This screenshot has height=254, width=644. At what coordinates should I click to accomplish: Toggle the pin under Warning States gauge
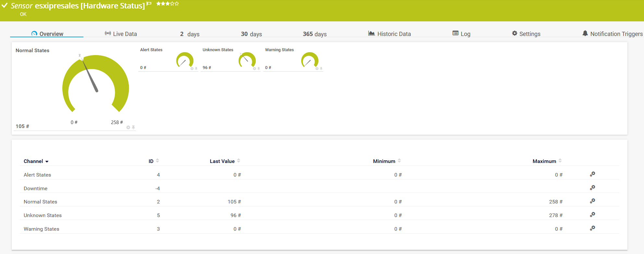321,69
